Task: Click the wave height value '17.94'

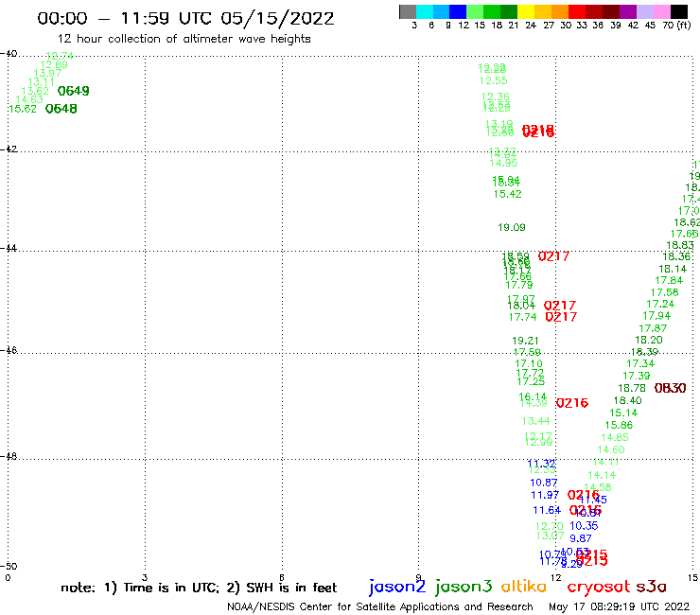Action: [656, 316]
